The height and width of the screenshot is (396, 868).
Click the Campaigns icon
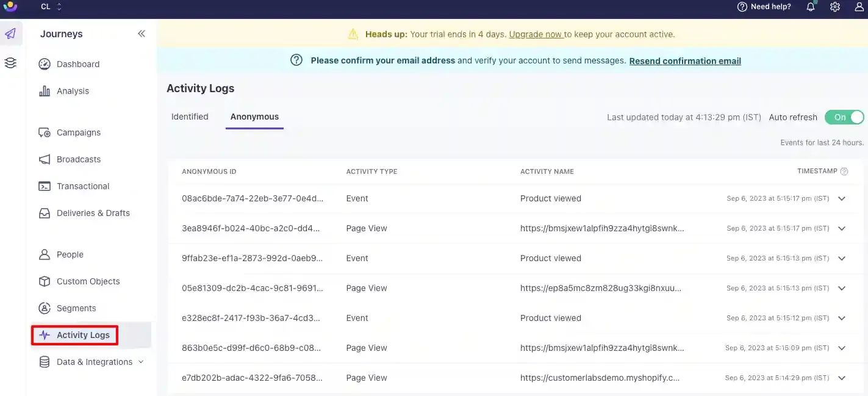click(45, 132)
